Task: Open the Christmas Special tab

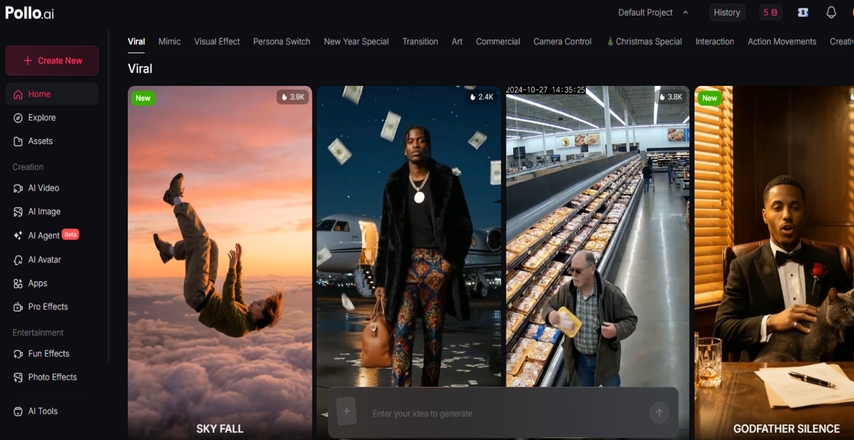Action: pyautogui.click(x=644, y=42)
